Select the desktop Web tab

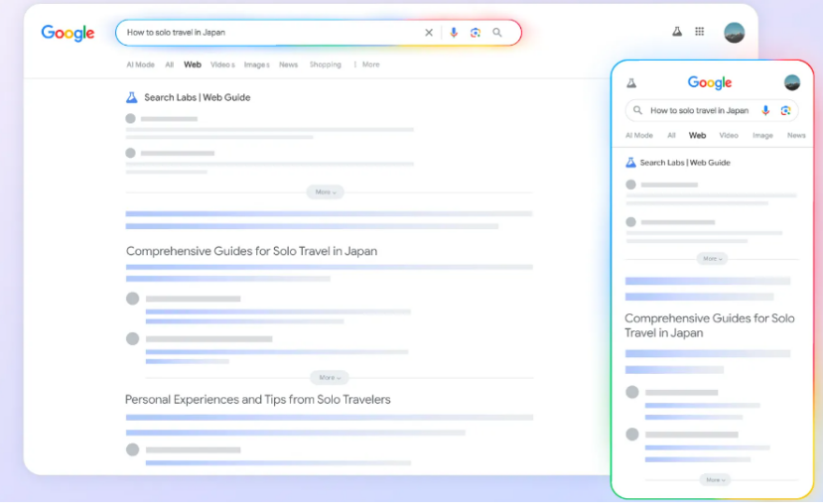coord(193,64)
